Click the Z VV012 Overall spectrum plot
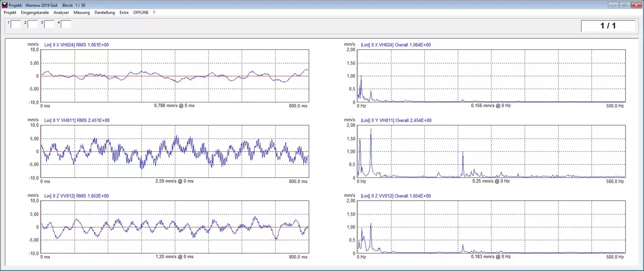The height and width of the screenshot is (271, 644). [x=491, y=227]
